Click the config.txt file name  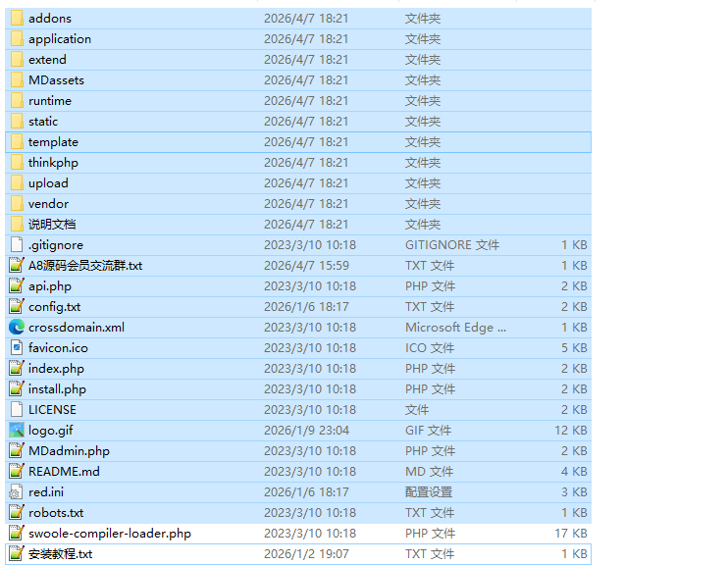tap(55, 306)
